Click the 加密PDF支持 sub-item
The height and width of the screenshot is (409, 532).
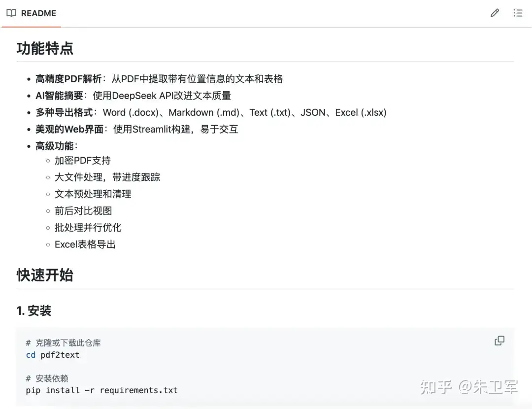(x=83, y=160)
